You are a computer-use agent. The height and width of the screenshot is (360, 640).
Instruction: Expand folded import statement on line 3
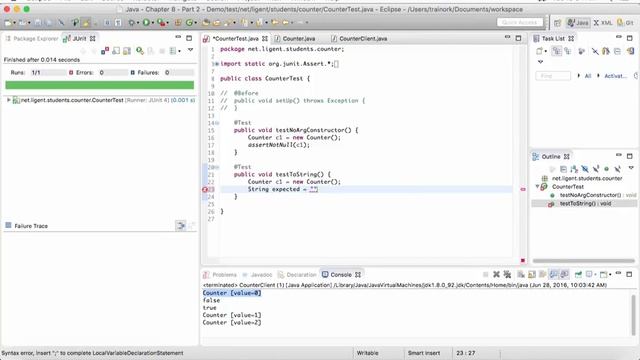(217, 64)
